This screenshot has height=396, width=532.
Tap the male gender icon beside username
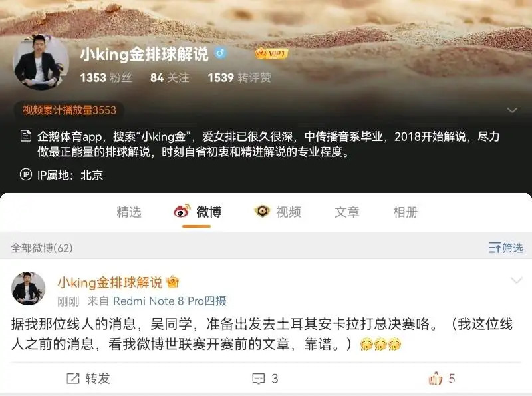(x=220, y=53)
